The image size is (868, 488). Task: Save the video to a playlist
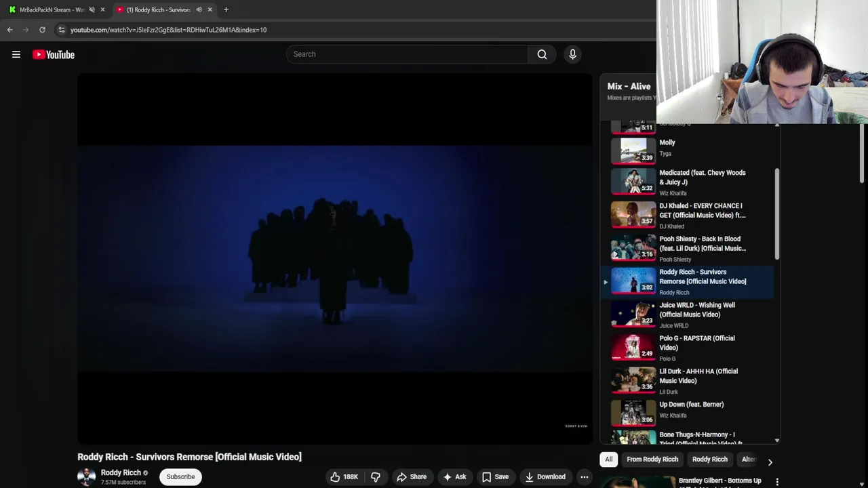[495, 476]
